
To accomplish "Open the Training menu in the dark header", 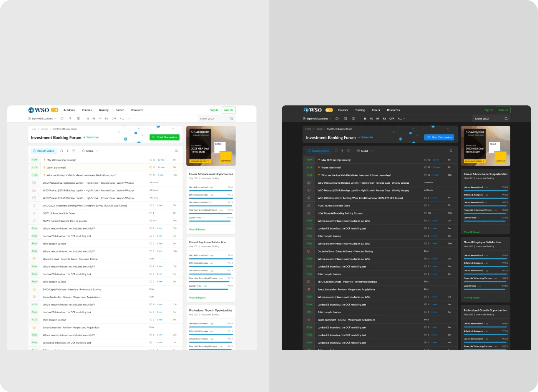I will [360, 110].
